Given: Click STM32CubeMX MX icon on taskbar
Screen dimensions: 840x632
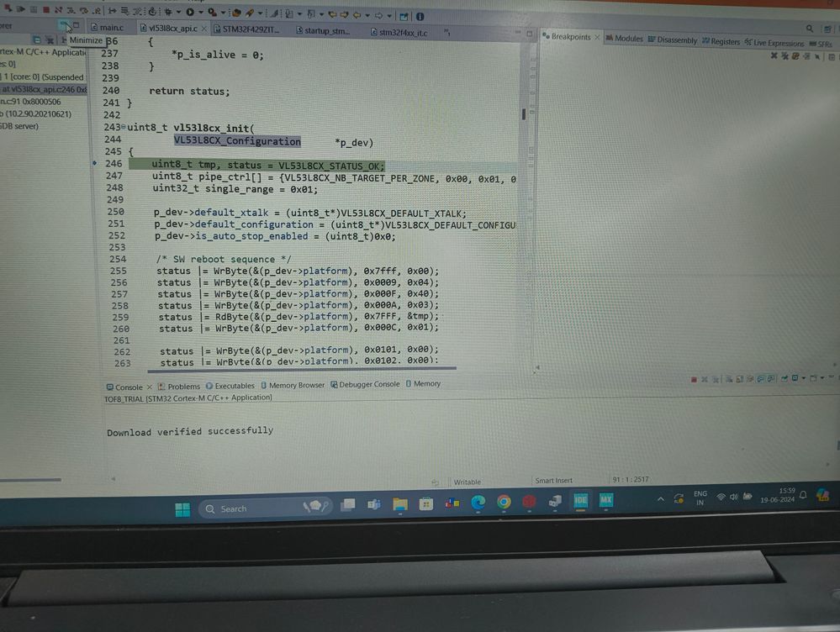Looking at the screenshot, I should click(x=606, y=500).
